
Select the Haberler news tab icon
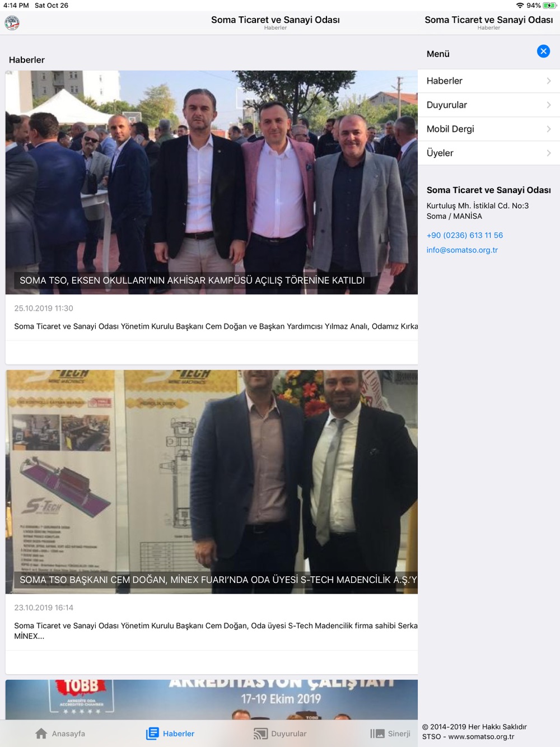(152, 734)
